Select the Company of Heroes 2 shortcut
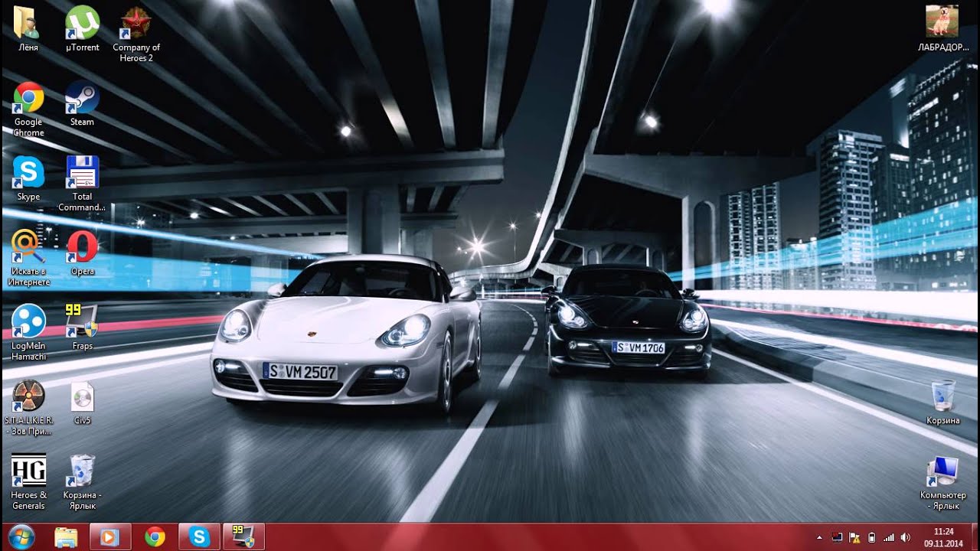The height and width of the screenshot is (551, 980). pos(136,34)
